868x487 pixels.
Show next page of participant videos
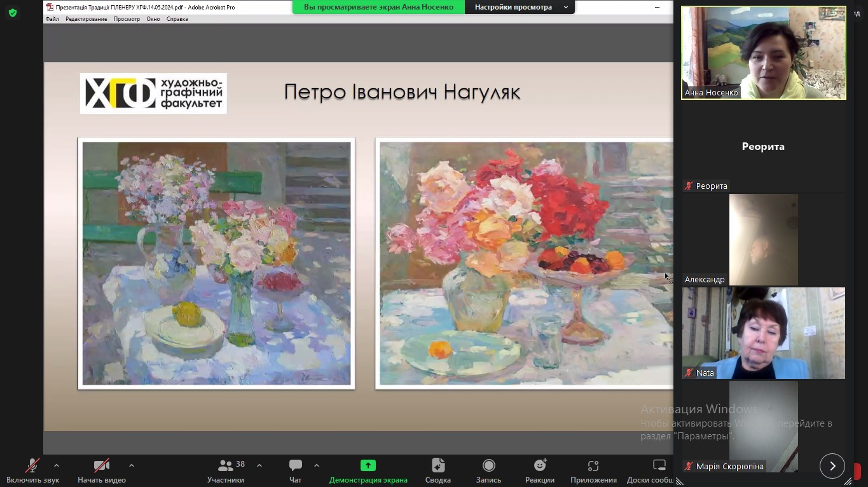click(832, 466)
